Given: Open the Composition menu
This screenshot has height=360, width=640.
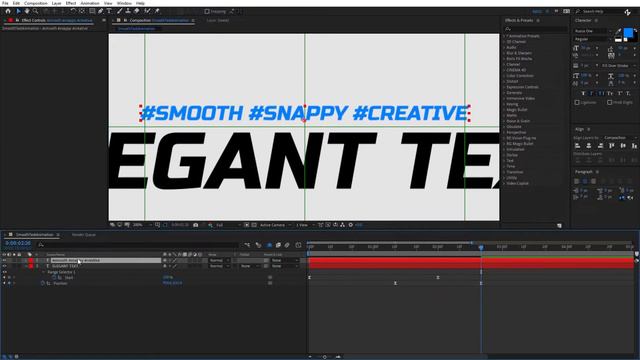Looking at the screenshot, I should pos(36,3).
